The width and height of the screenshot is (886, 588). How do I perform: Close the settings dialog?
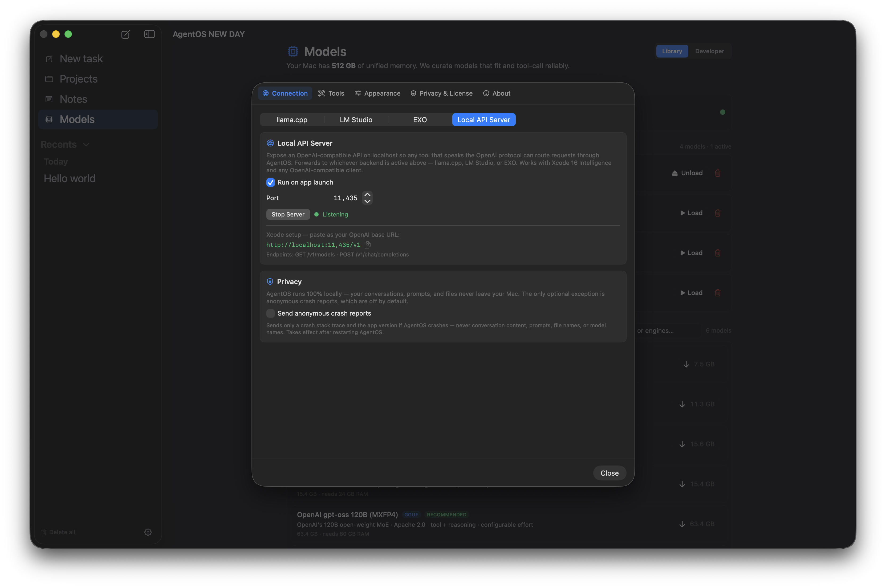coord(609,473)
